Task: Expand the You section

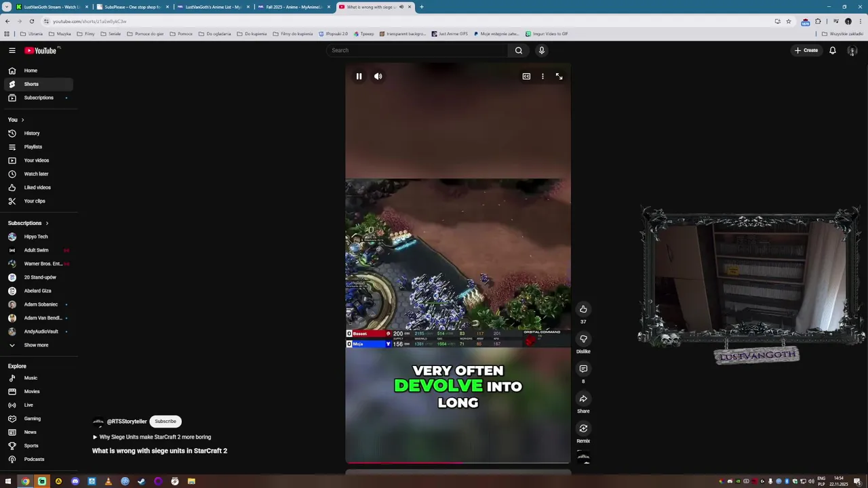Action: [x=16, y=120]
